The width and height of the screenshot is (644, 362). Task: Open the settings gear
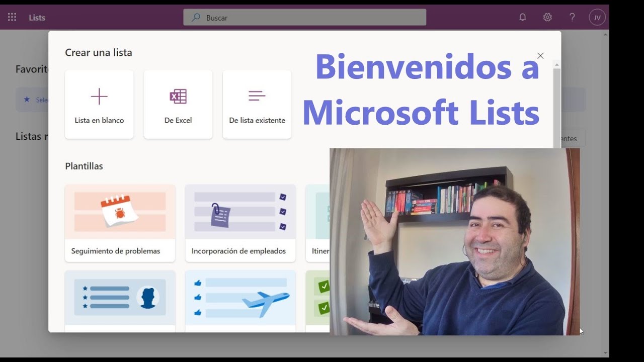click(x=547, y=17)
